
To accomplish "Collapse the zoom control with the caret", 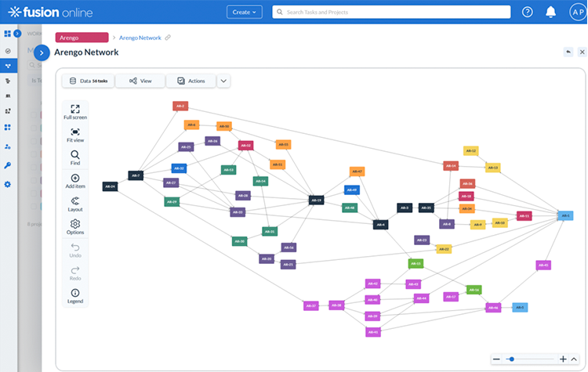I will click(574, 359).
